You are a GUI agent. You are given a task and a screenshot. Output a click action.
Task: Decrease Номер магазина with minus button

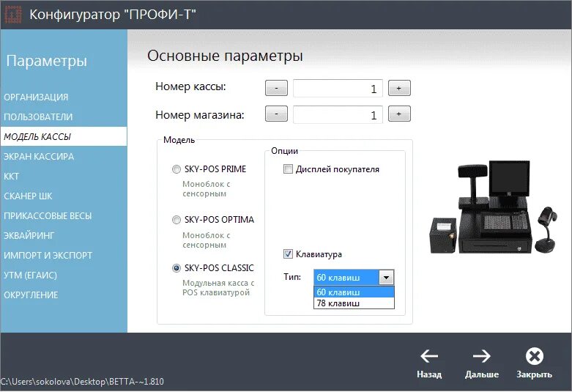(x=276, y=114)
